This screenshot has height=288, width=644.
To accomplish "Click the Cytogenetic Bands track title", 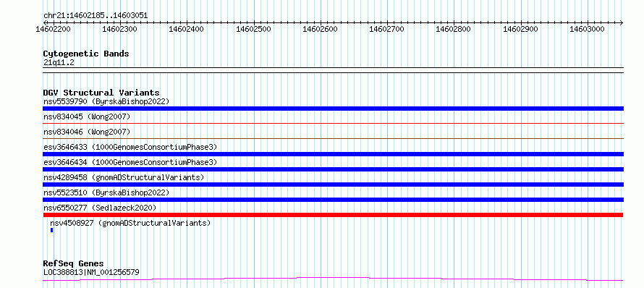I will [86, 54].
